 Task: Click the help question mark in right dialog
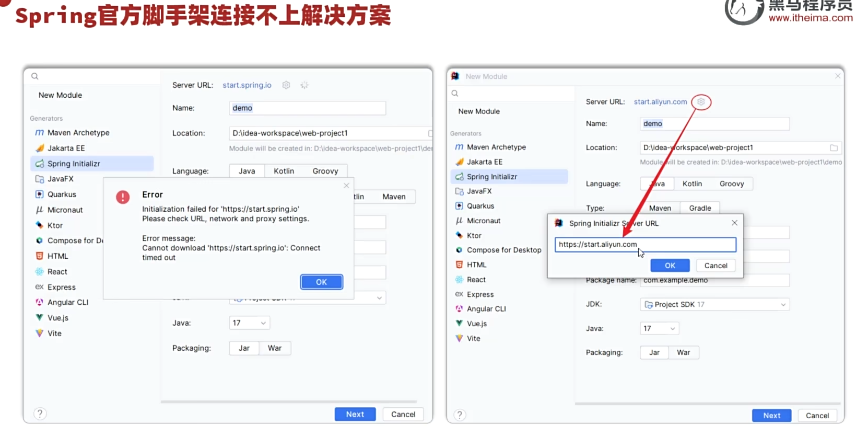pos(460,415)
